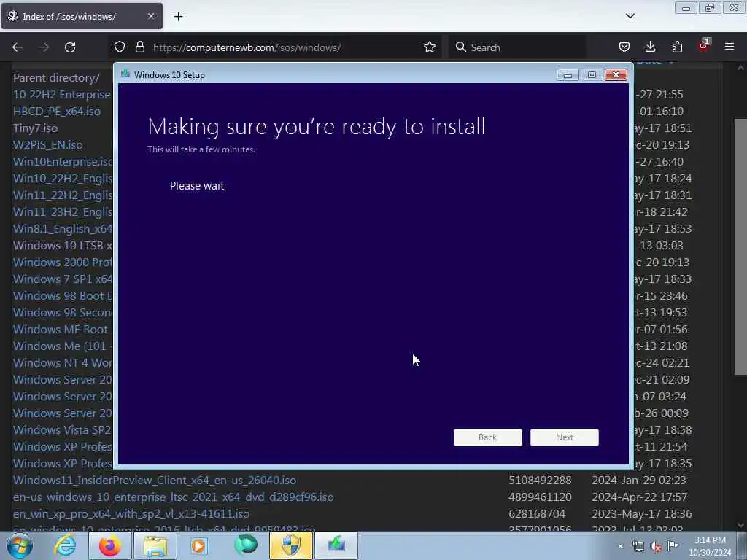Screen dimensions: 747x560
Task: View site info via padlock icon
Action: click(x=139, y=47)
